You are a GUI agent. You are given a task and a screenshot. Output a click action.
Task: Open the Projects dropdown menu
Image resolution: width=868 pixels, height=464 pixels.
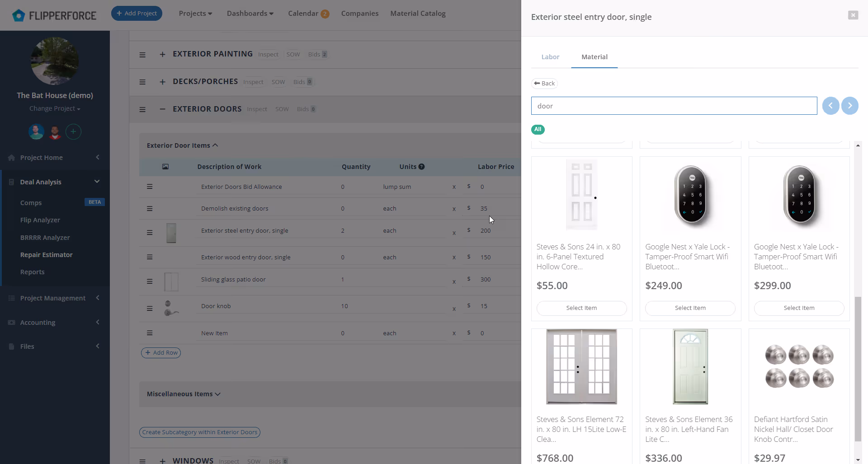click(x=195, y=14)
